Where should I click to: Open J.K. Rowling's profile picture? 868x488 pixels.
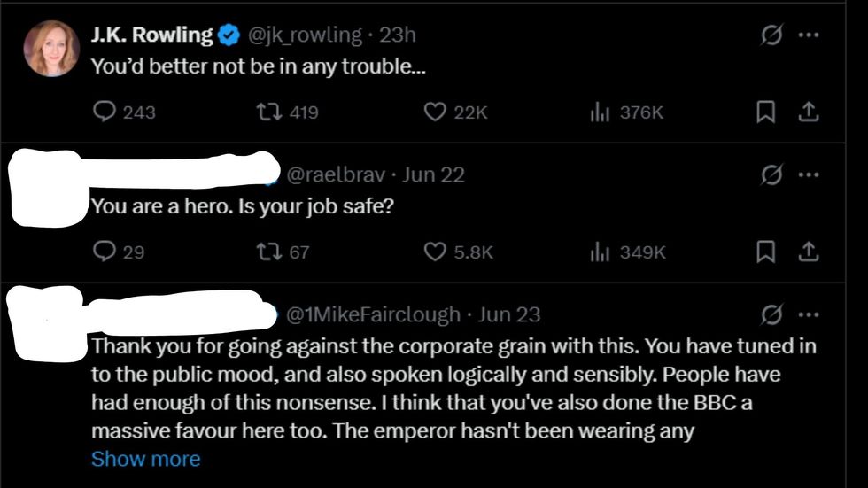[51, 48]
